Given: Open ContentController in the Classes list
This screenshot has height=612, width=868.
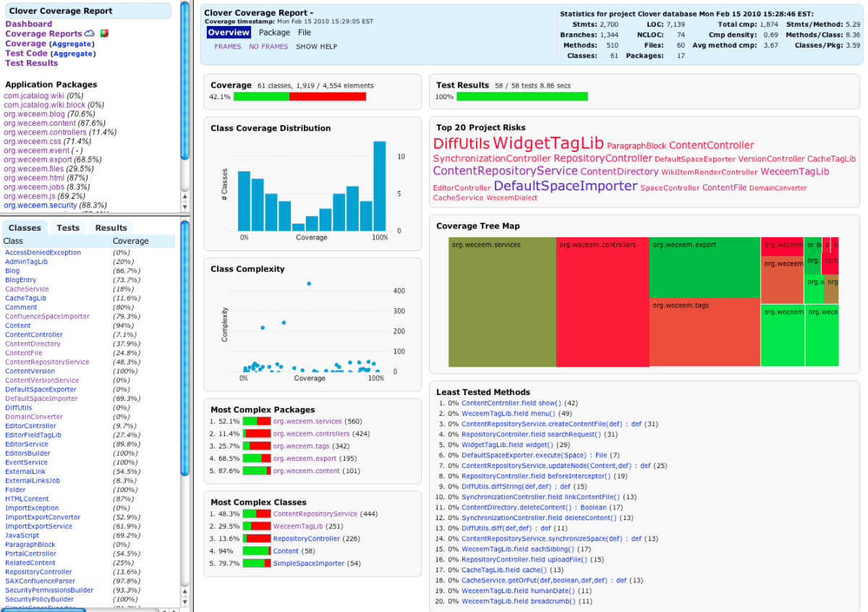Looking at the screenshot, I should [33, 334].
